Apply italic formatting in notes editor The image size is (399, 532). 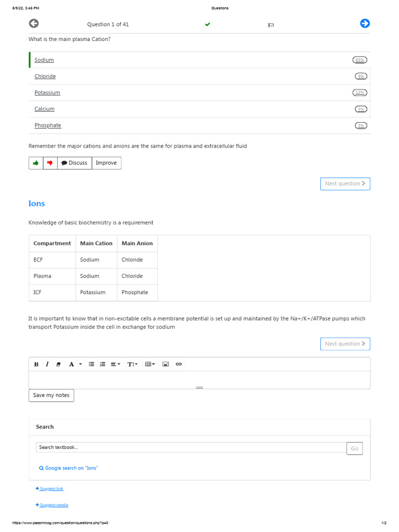coord(47,364)
